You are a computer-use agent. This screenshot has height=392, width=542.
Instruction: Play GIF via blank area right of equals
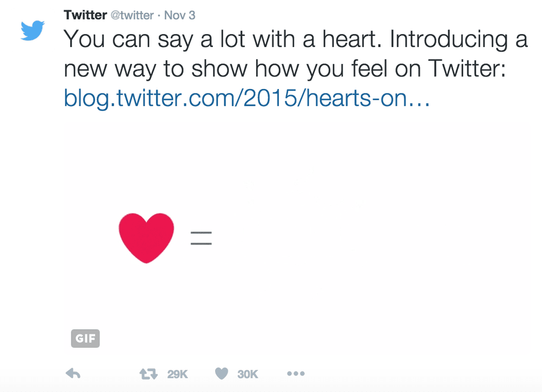359,238
